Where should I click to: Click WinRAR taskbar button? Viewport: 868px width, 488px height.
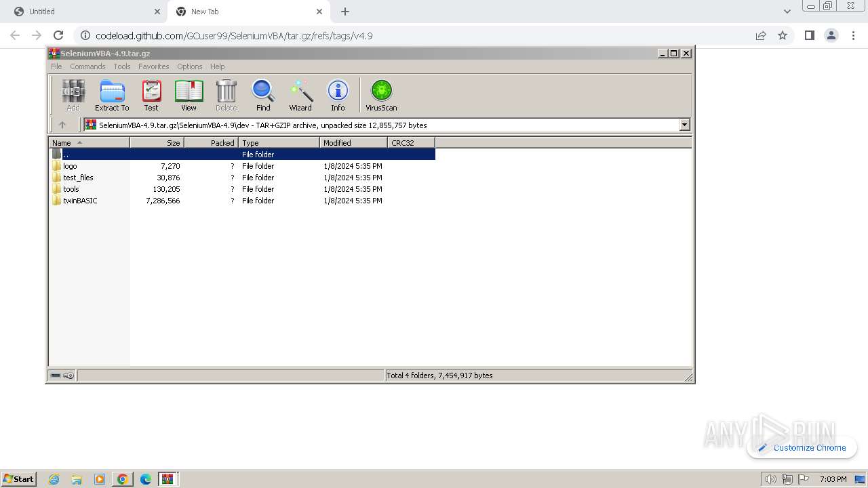168,479
